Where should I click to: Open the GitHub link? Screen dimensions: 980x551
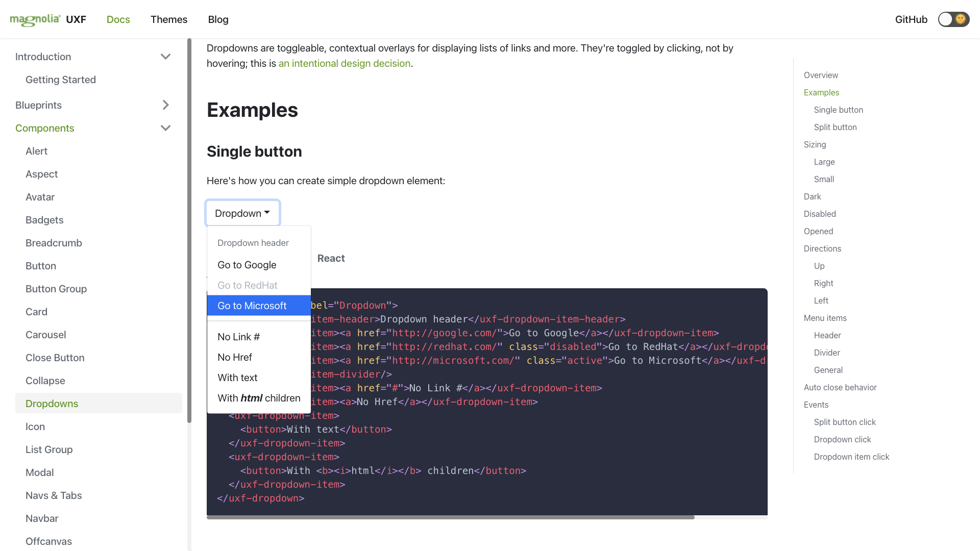(x=911, y=19)
